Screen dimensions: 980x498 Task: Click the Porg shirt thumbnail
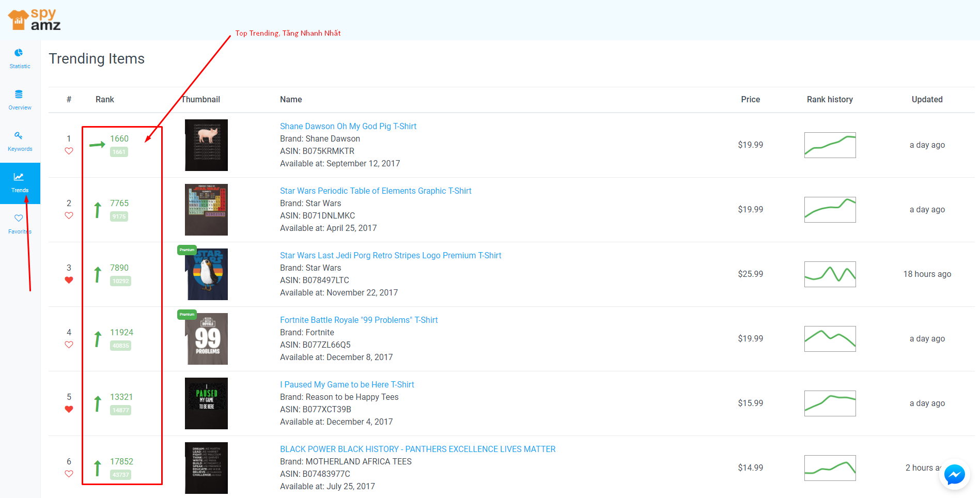206,274
